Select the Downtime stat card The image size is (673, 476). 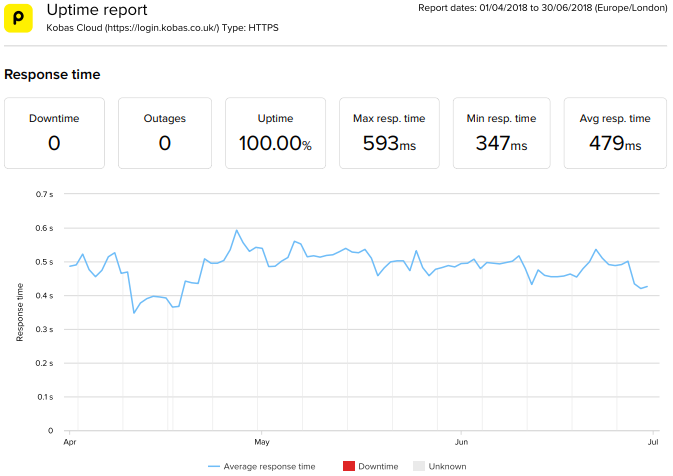pos(54,132)
